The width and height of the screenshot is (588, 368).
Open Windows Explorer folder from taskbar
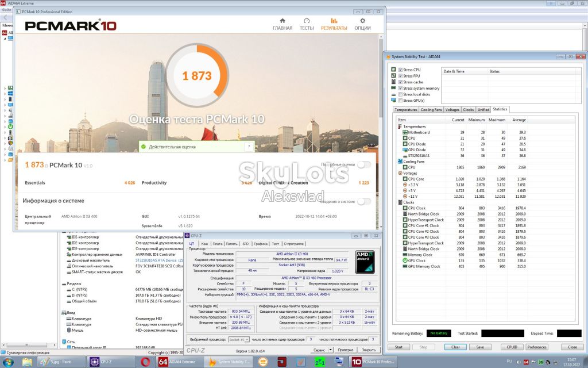pos(27,362)
